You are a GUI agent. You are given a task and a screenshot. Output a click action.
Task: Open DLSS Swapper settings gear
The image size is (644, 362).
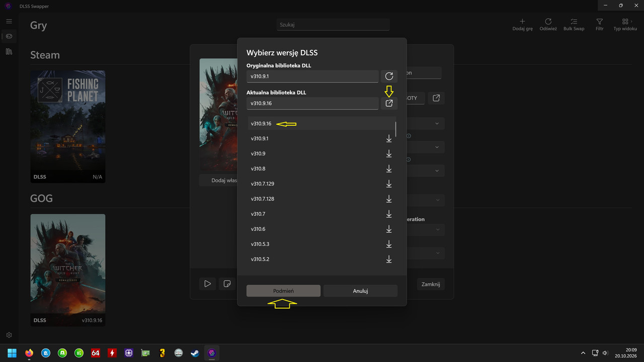pos(9,335)
